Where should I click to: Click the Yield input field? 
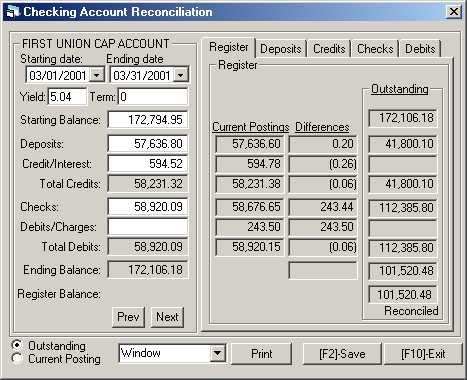[x=67, y=97]
